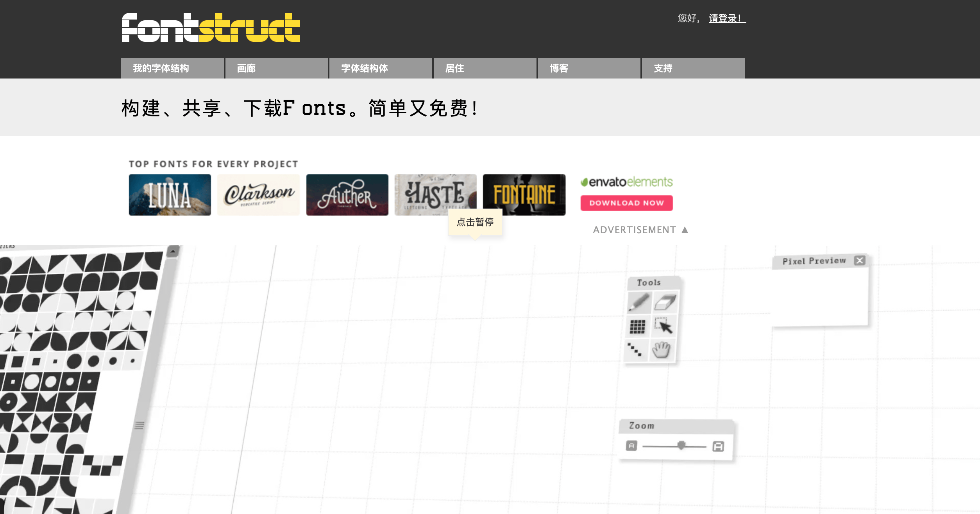Click the small-A zoom out icon
Image resolution: width=980 pixels, height=514 pixels.
631,446
